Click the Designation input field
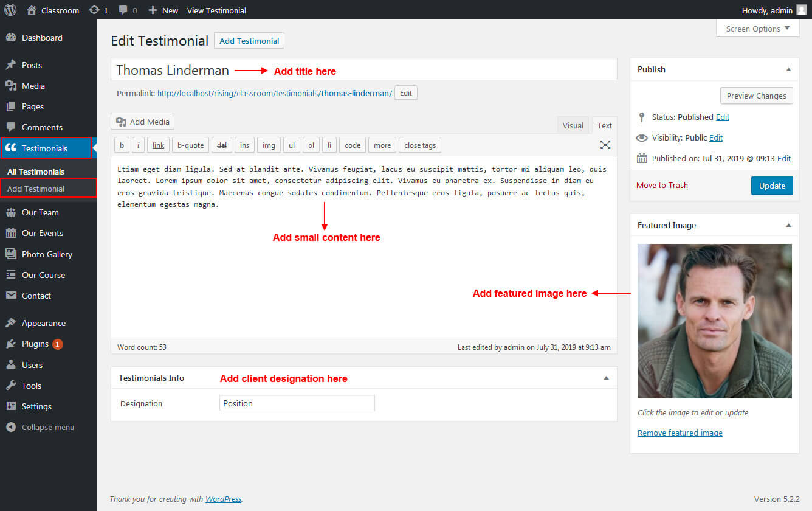The height and width of the screenshot is (511, 812). point(297,403)
